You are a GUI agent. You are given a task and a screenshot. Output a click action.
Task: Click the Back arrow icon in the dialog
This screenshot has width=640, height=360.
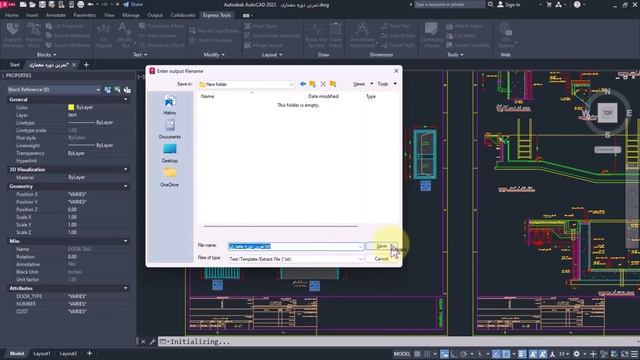pyautogui.click(x=303, y=84)
